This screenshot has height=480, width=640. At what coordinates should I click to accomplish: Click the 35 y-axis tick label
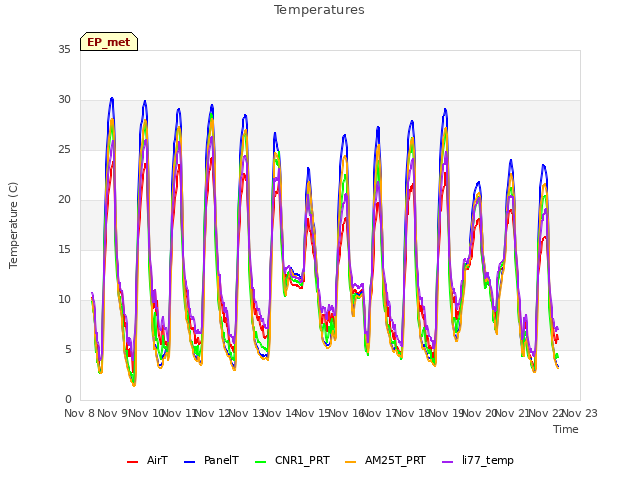coord(64,49)
